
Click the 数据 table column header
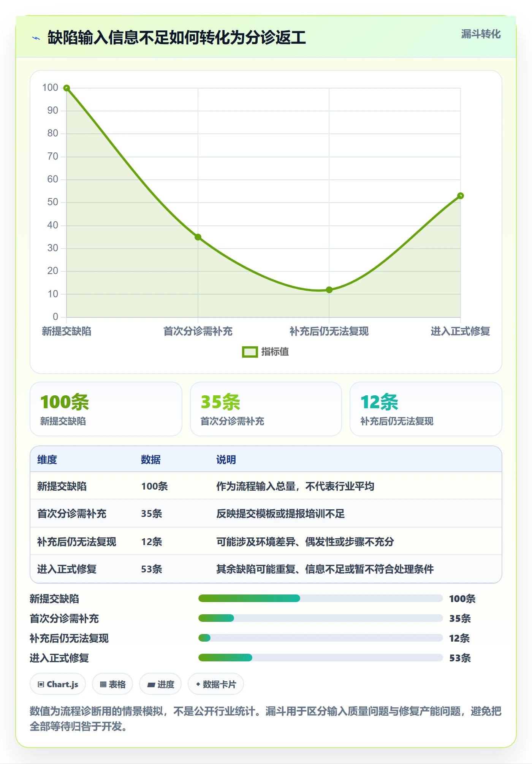[151, 460]
